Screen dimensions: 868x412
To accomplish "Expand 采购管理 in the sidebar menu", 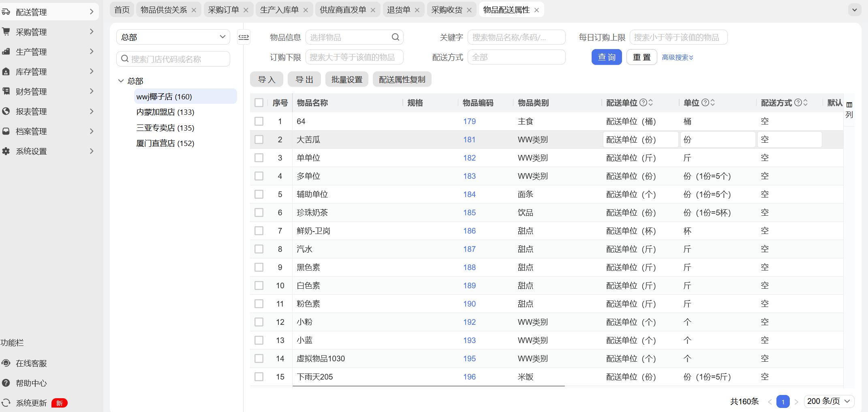I will pos(49,32).
